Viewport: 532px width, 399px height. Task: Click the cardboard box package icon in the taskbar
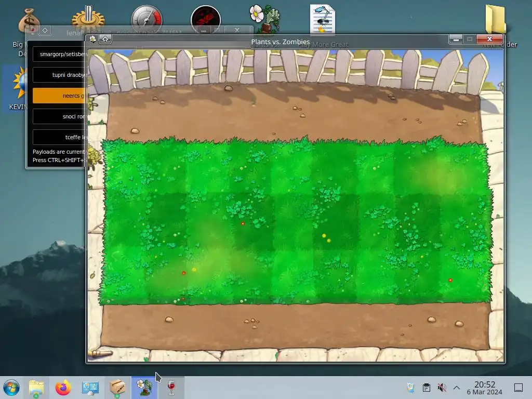(x=117, y=388)
